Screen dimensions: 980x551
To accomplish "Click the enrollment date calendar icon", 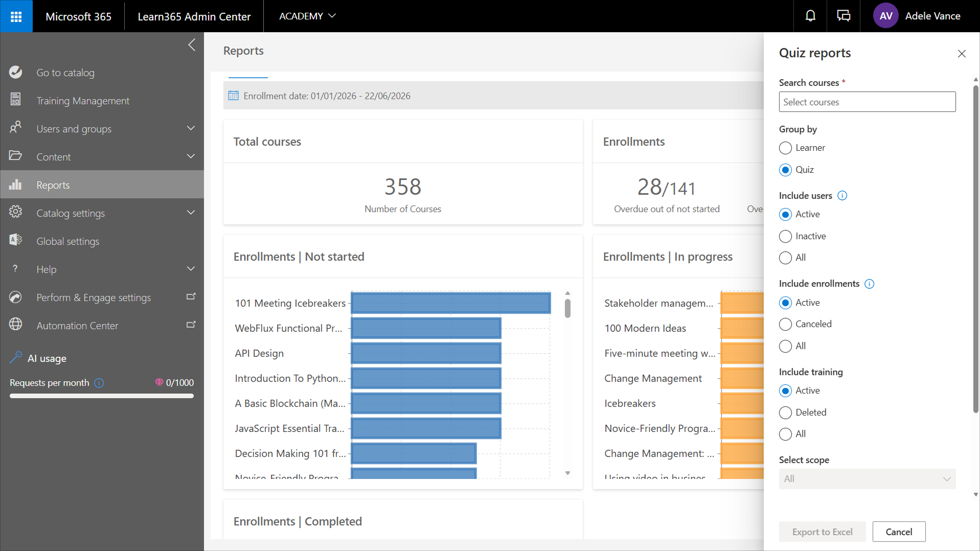I will (234, 96).
